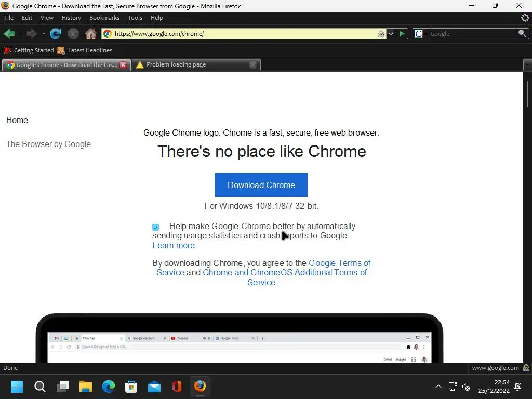The height and width of the screenshot is (399, 532).
Task: Click 'For Windows 10/8.1/8/7 32-bit.' text
Action: (261, 206)
